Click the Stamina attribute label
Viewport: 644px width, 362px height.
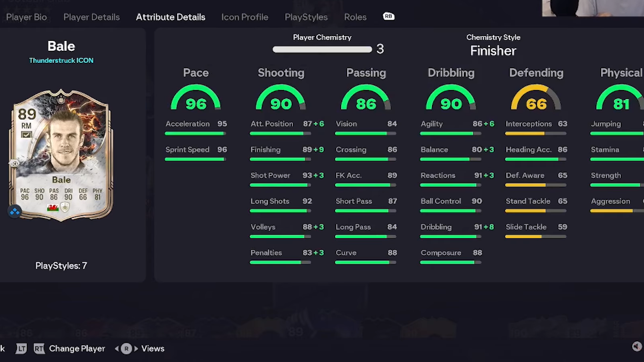[x=605, y=150]
